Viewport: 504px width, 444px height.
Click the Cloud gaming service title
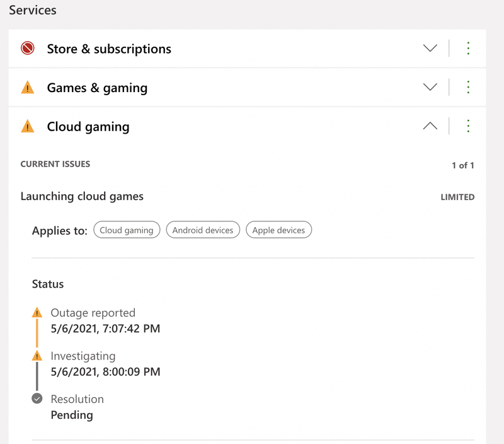[88, 126]
